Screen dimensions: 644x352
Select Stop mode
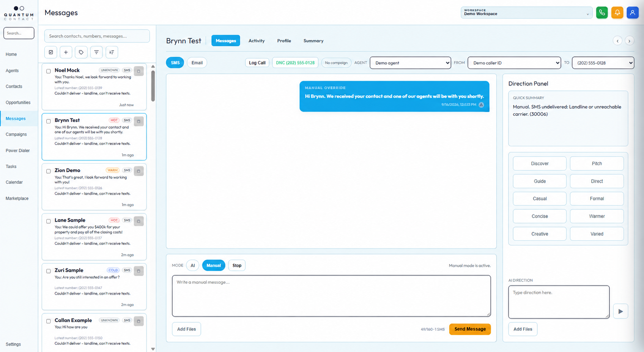point(237,265)
